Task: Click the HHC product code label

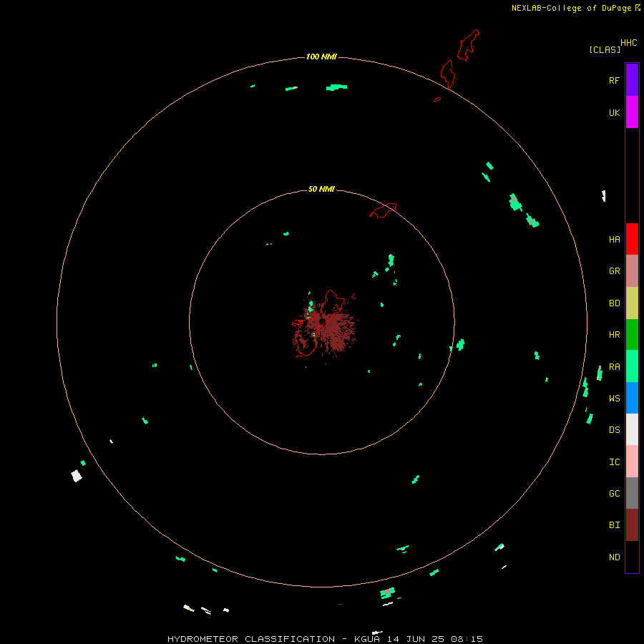Action: click(x=628, y=43)
